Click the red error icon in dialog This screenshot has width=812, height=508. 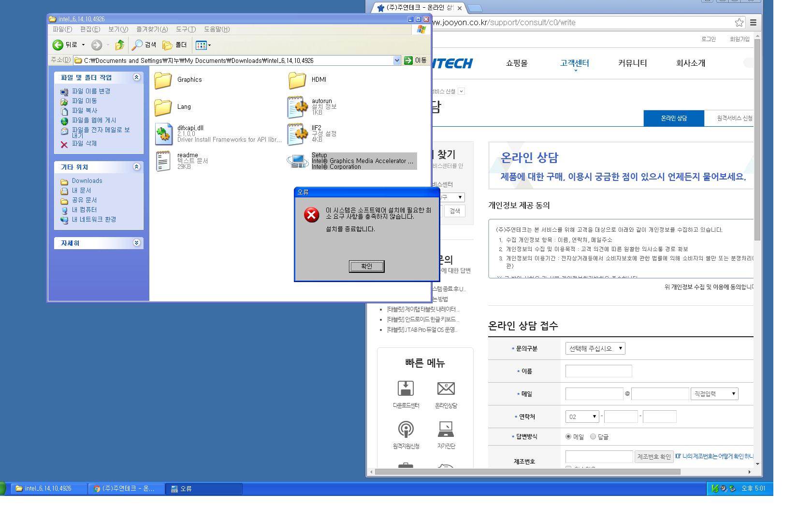[312, 215]
